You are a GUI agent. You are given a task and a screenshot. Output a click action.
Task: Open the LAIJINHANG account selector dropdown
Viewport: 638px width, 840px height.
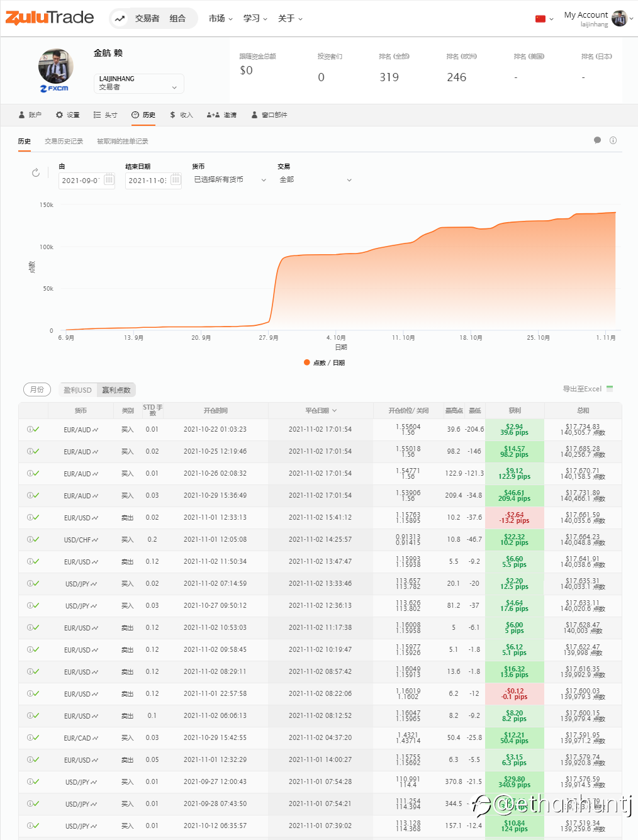tap(139, 83)
